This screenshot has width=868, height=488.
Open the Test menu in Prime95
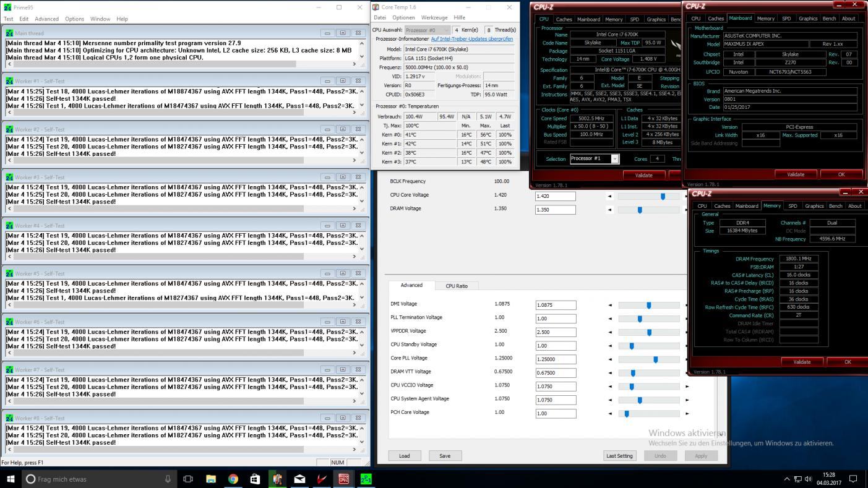click(x=8, y=19)
